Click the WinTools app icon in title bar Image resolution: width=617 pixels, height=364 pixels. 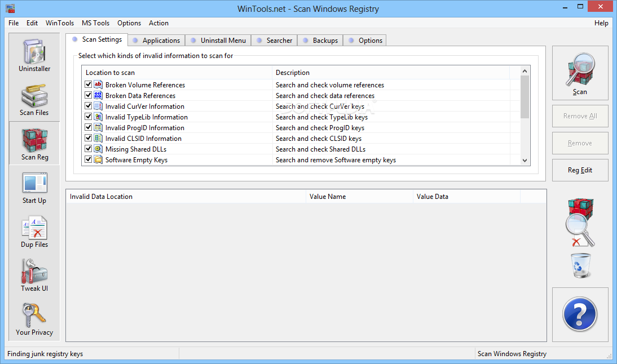coord(10,8)
